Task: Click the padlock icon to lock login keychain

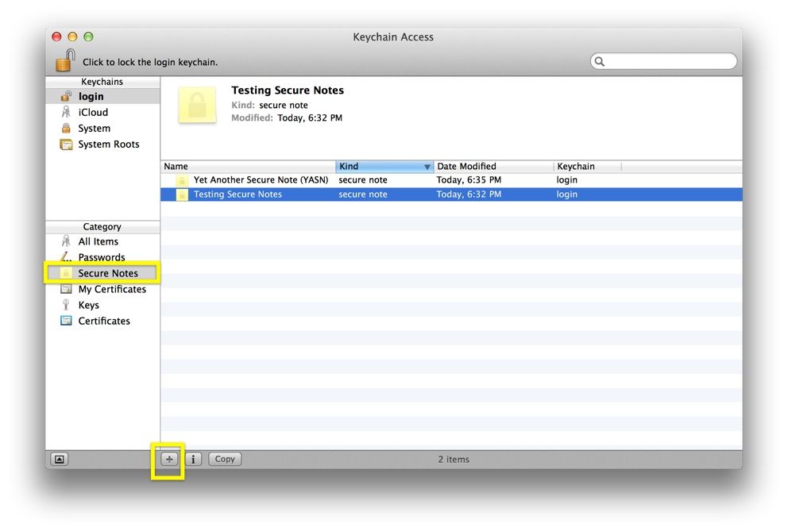Action: point(65,60)
